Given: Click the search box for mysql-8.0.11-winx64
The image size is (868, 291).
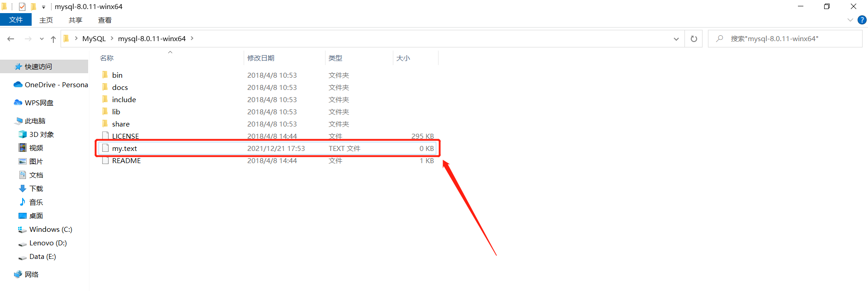Looking at the screenshot, I should click(786, 39).
